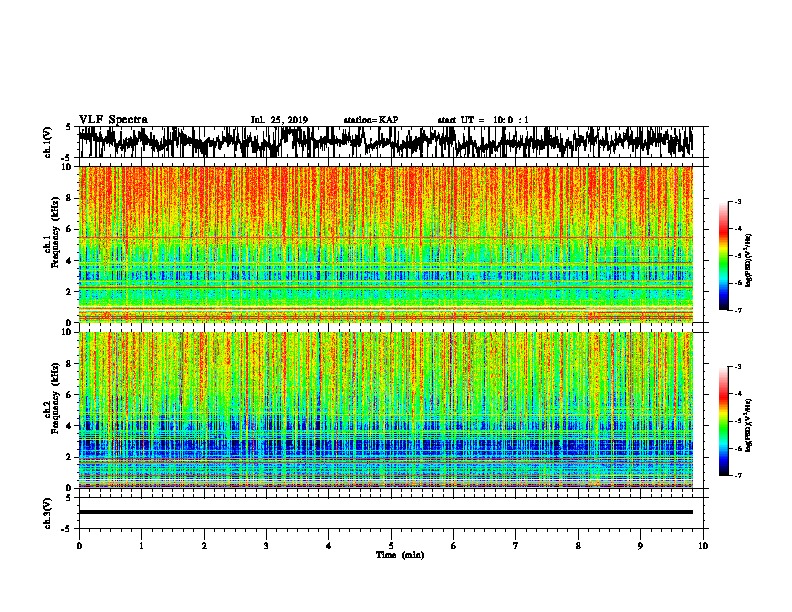The width and height of the screenshot is (792, 612).
Task: Click the ch.2 color scale bar
Action: [x=723, y=421]
